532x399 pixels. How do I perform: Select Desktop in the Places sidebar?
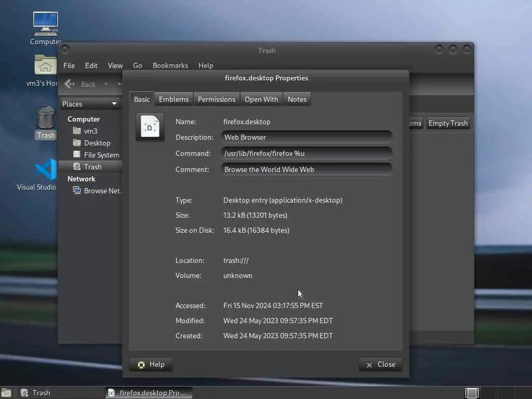click(x=97, y=143)
